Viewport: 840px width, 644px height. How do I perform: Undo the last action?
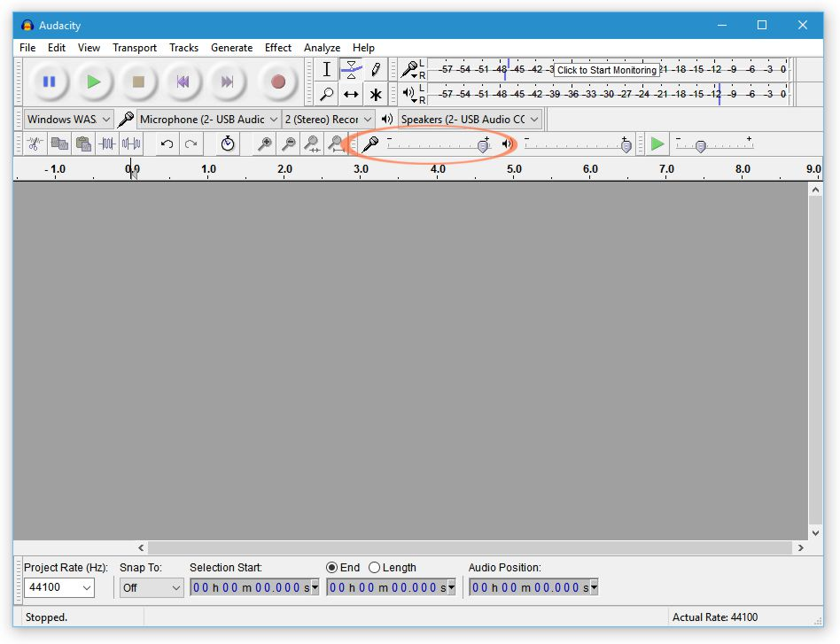point(167,144)
